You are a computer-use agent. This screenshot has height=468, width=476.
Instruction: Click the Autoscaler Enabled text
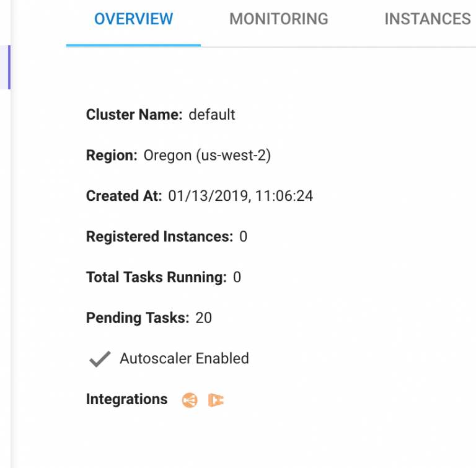(x=184, y=358)
